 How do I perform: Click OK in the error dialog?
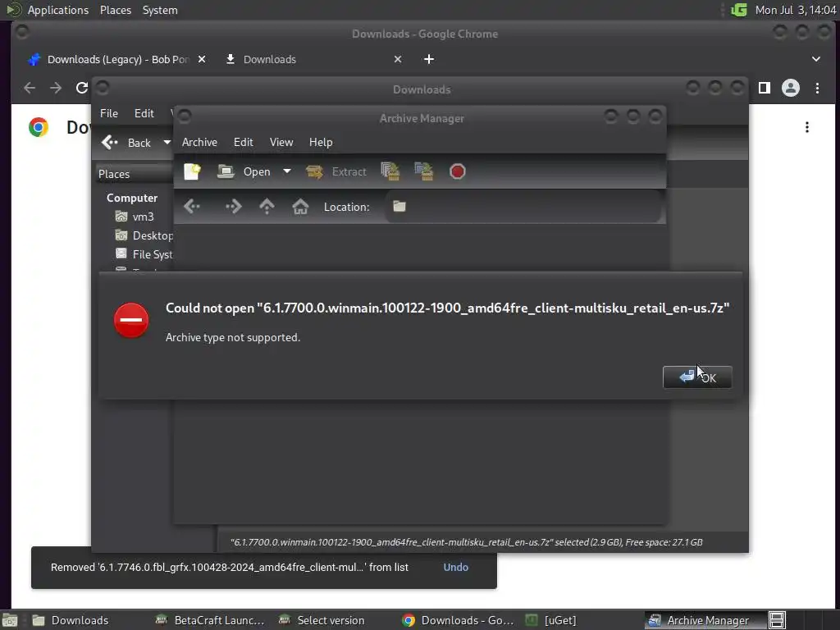(697, 377)
